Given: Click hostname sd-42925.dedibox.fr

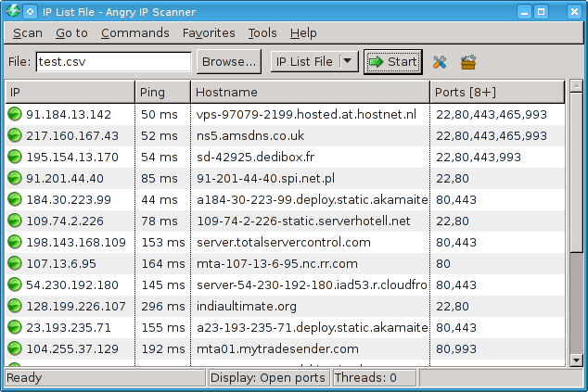Looking at the screenshot, I should coord(255,157).
